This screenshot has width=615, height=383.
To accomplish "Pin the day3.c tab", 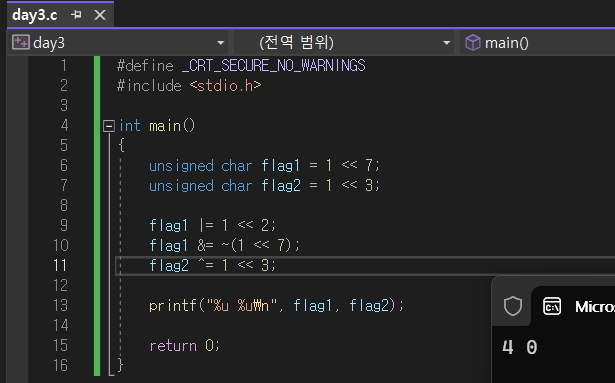I will pyautogui.click(x=76, y=15).
